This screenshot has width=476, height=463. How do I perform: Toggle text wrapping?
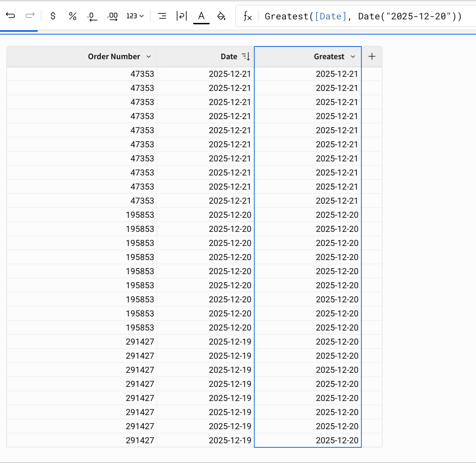pos(181,16)
